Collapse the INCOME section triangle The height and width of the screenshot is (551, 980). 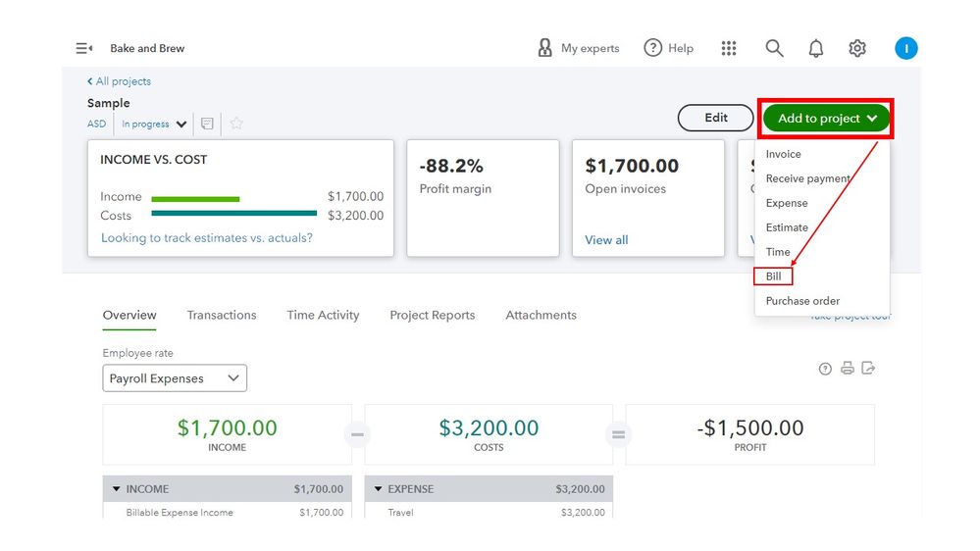tap(116, 488)
